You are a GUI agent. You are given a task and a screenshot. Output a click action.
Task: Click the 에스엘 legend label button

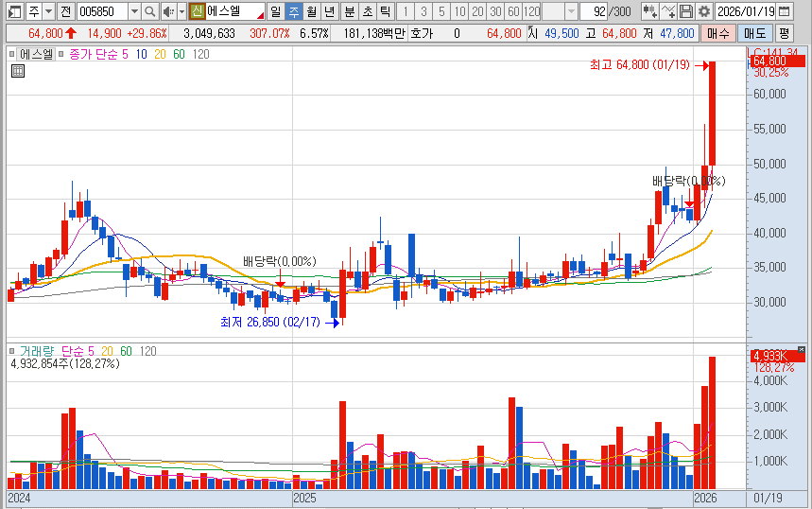36,54
